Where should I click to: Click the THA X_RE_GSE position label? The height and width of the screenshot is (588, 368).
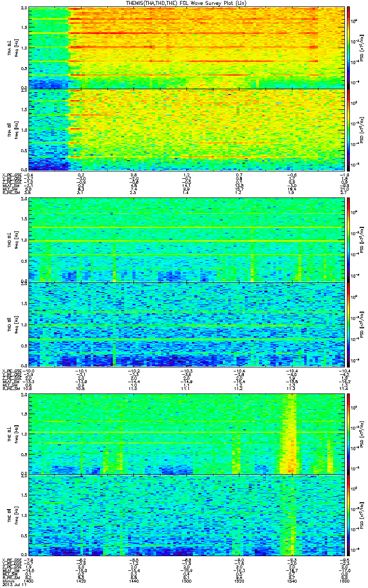tap(11, 175)
